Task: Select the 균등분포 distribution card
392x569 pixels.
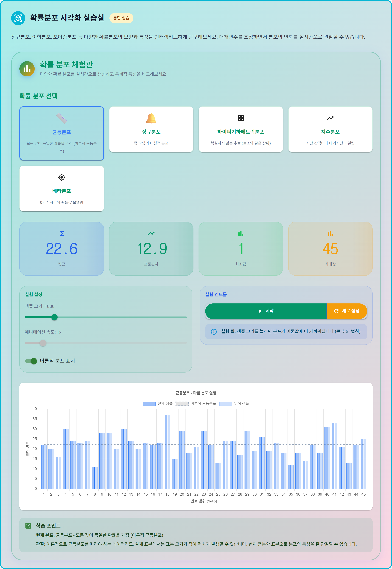Action: click(x=62, y=133)
